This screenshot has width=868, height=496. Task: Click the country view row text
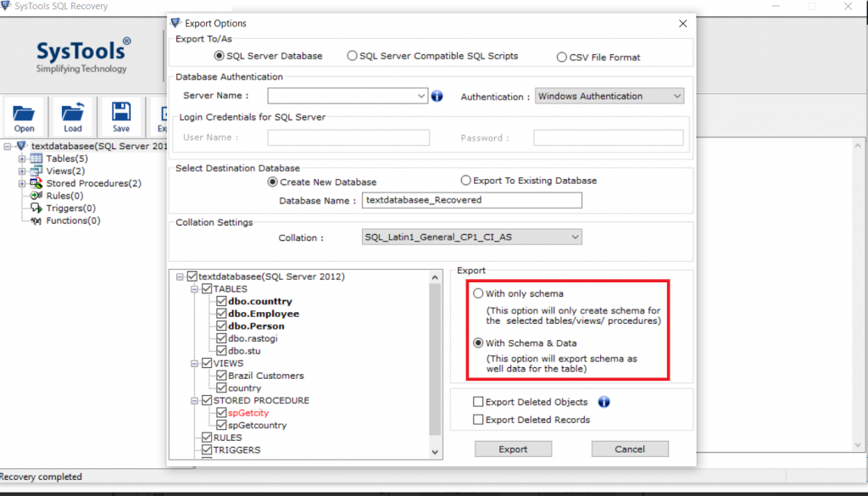tap(245, 388)
